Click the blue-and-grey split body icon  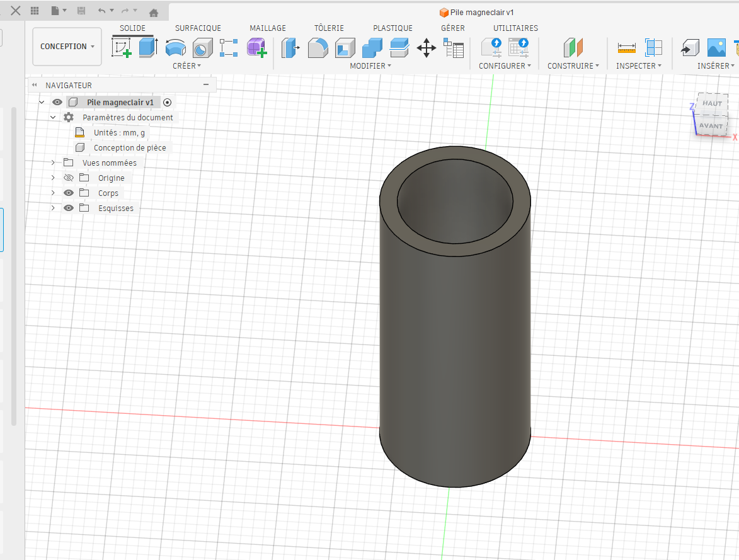(x=399, y=48)
